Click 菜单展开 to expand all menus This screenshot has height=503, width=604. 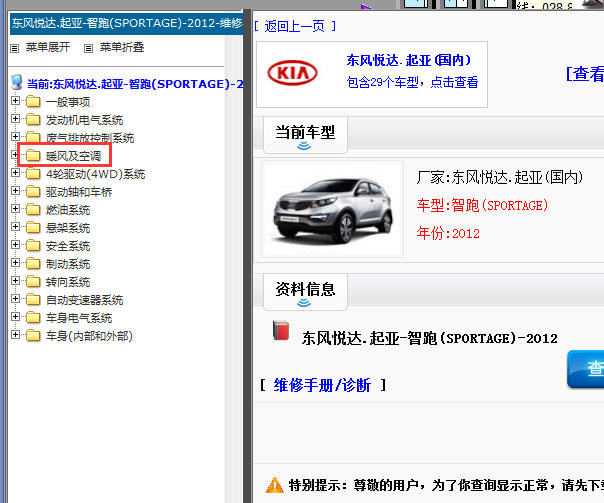(48, 47)
